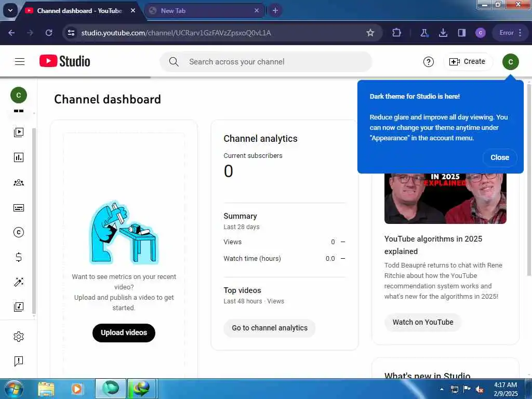Click 'Top videos' heading
The image size is (532, 399).
242,290
